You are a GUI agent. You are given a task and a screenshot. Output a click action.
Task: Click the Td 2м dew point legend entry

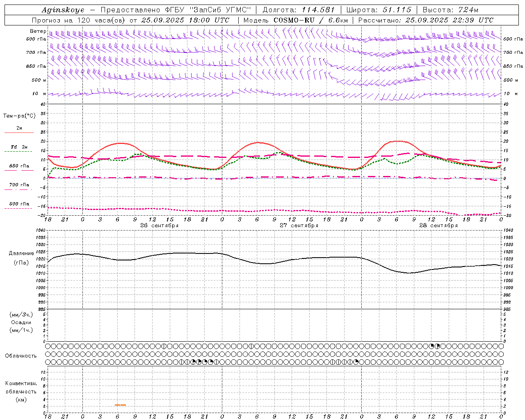tap(19, 147)
